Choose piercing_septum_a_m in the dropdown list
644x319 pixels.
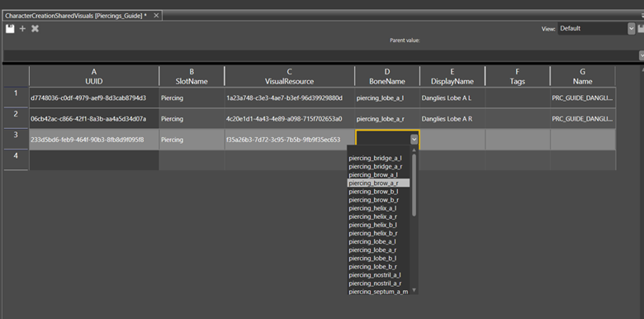coord(378,292)
